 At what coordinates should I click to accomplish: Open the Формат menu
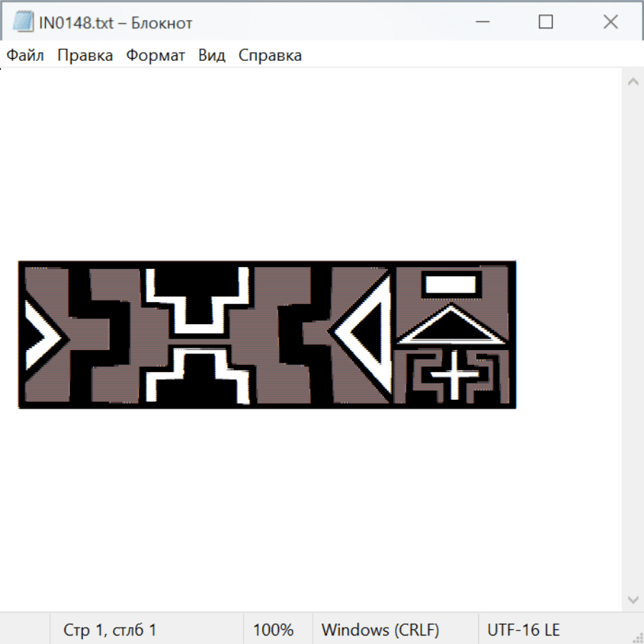[x=155, y=56]
